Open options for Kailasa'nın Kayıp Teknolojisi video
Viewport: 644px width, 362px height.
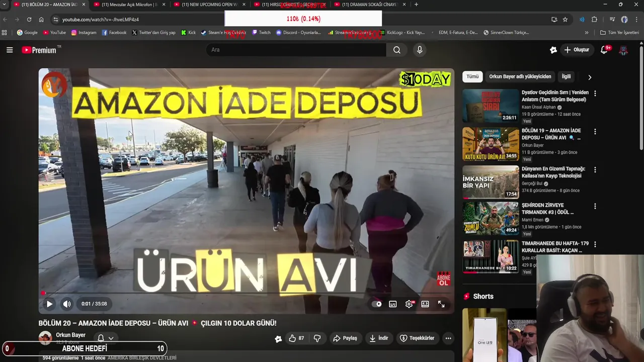[x=595, y=170]
